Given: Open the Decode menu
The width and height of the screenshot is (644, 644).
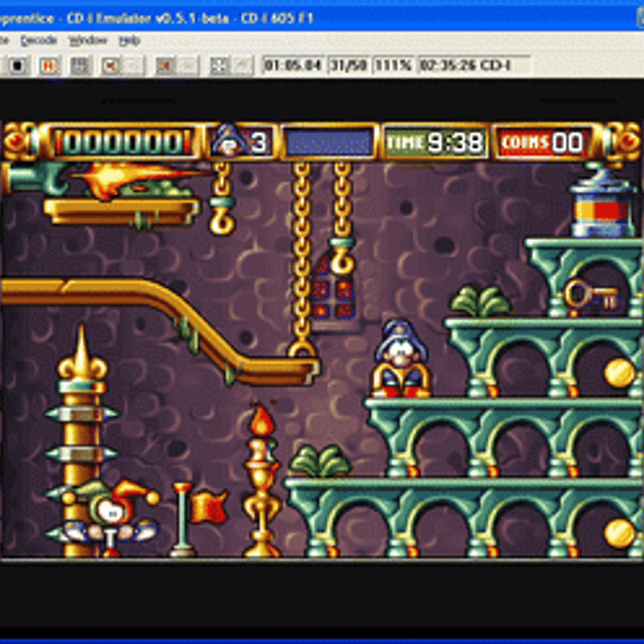Looking at the screenshot, I should [39, 40].
